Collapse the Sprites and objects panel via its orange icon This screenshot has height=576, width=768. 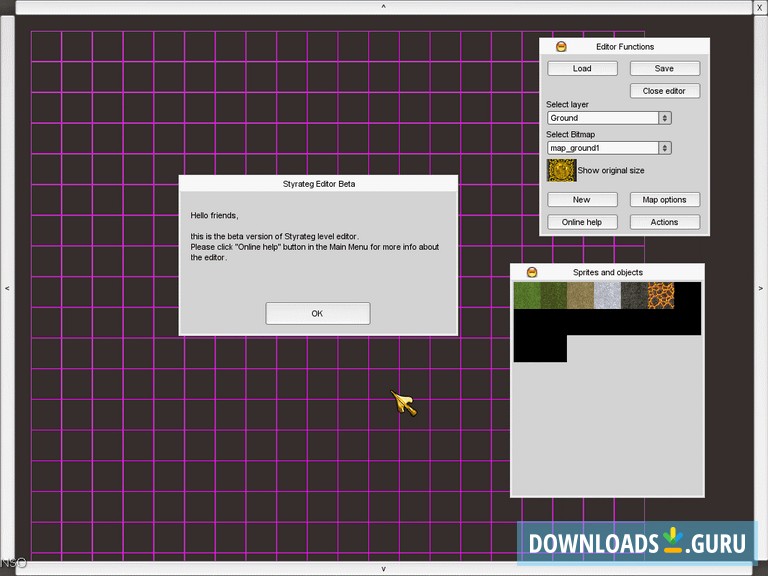click(x=532, y=272)
